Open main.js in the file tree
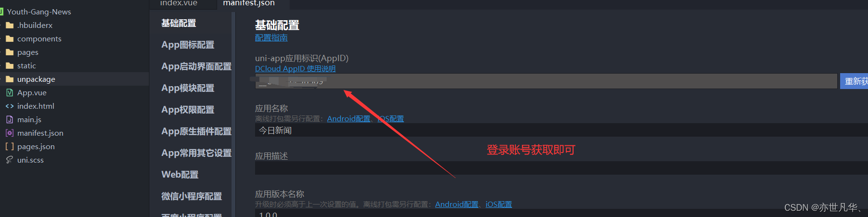The image size is (868, 217). [x=29, y=119]
